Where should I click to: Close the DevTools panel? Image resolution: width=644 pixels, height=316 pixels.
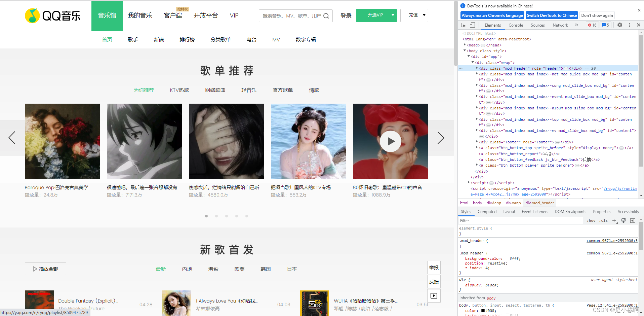click(638, 25)
